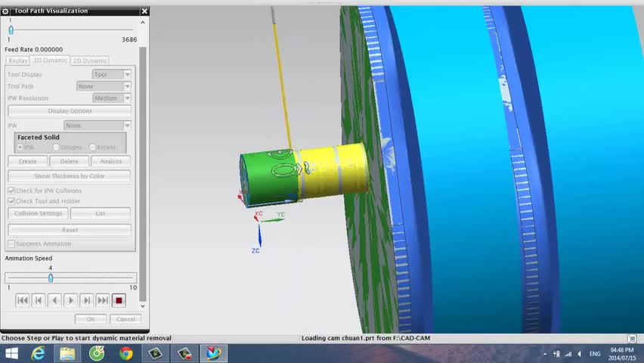Open Collision Settings
This screenshot has height=363, width=644.
coord(39,213)
